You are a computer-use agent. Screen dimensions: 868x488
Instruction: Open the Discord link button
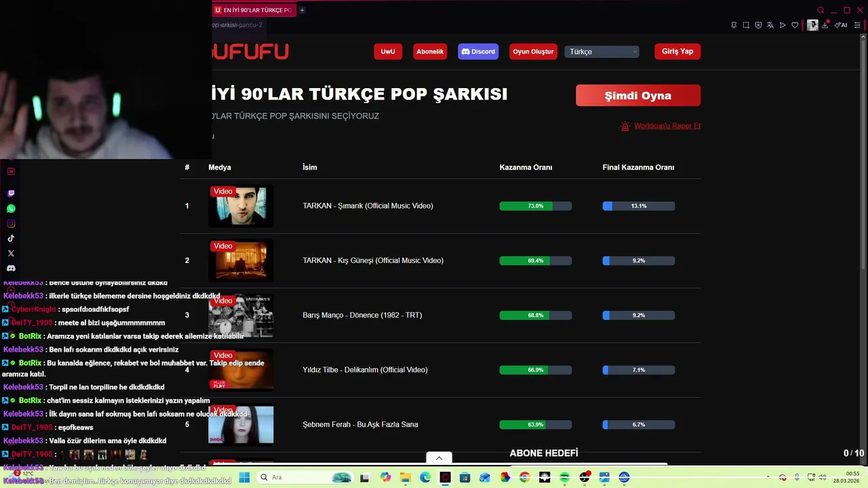478,52
